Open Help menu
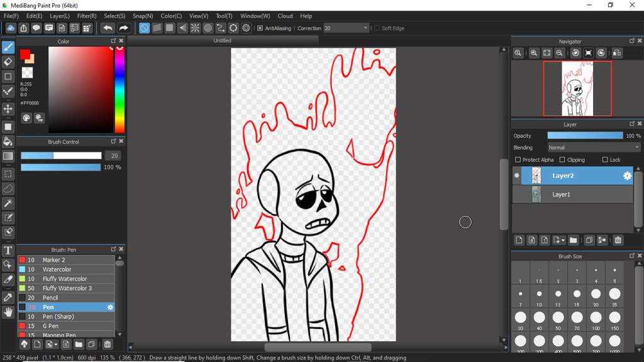 click(306, 16)
